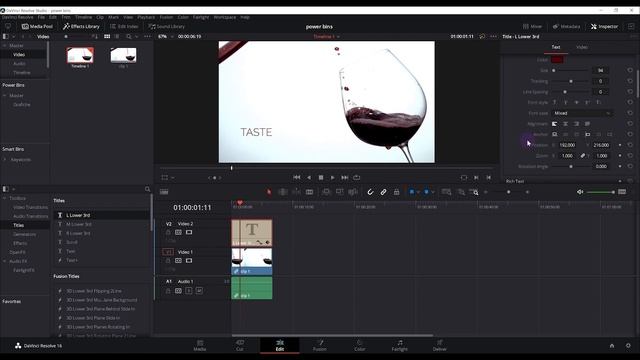
Task: Open the File menu
Action: click(x=41, y=17)
